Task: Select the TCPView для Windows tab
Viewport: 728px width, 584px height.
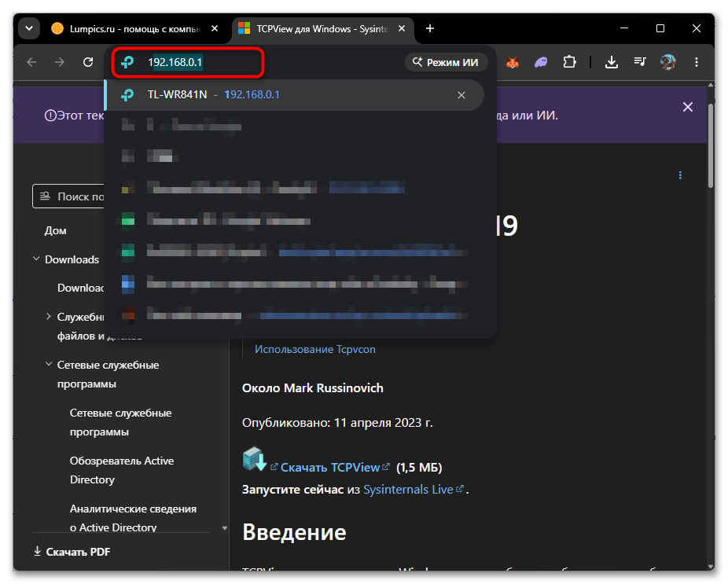Action: pyautogui.click(x=322, y=29)
